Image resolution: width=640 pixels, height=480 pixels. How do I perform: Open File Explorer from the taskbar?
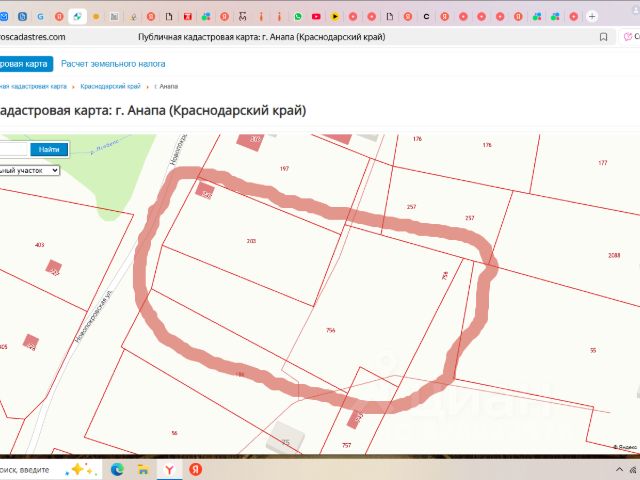pyautogui.click(x=143, y=469)
